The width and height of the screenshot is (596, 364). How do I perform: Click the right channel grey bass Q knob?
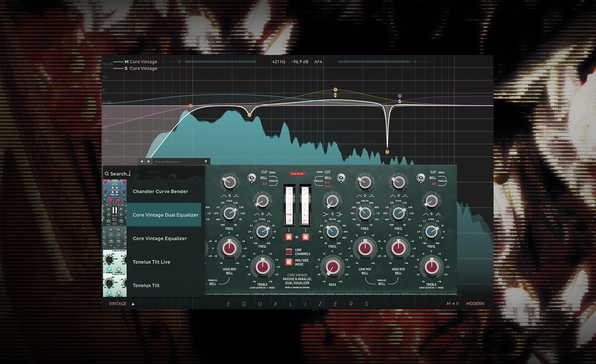(x=333, y=201)
